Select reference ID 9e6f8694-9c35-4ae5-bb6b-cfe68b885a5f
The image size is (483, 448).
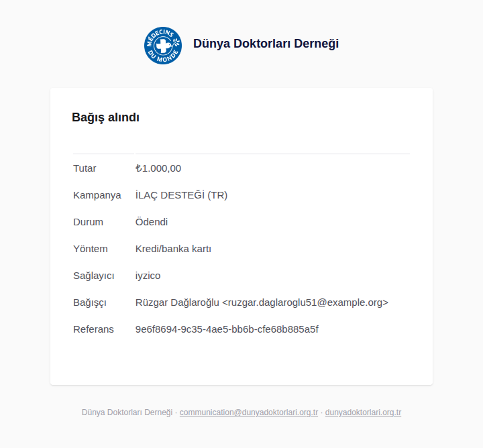227,329
